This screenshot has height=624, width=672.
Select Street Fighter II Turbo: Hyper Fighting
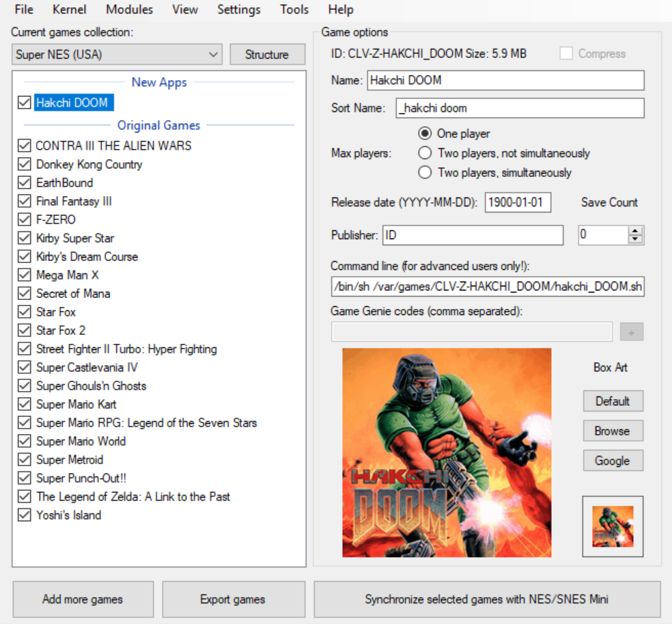point(126,349)
